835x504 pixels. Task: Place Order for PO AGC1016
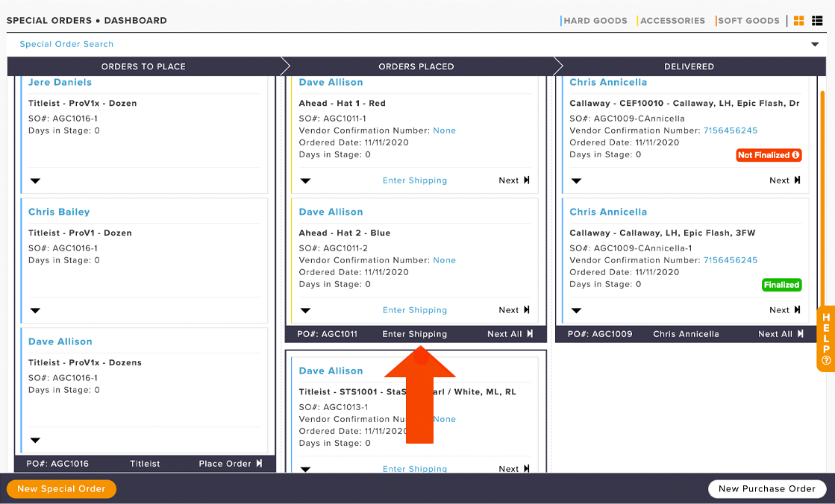(231, 464)
